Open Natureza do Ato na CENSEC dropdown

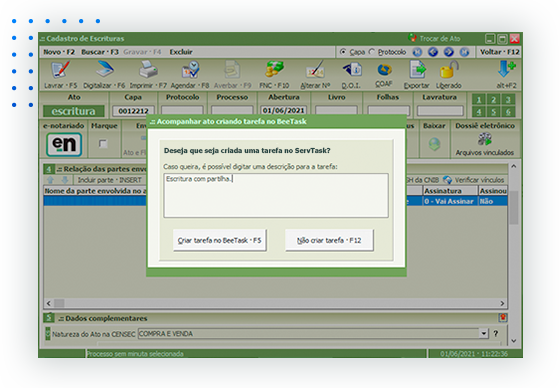(x=484, y=333)
